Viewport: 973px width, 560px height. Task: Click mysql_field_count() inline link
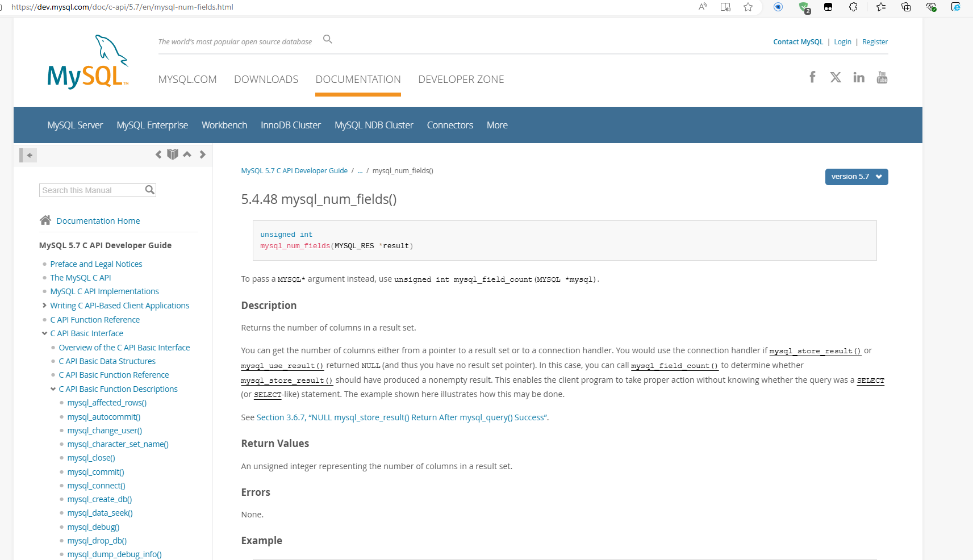(674, 366)
